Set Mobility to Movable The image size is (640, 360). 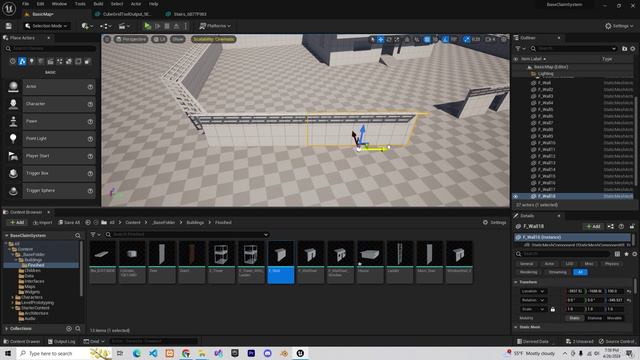614,318
